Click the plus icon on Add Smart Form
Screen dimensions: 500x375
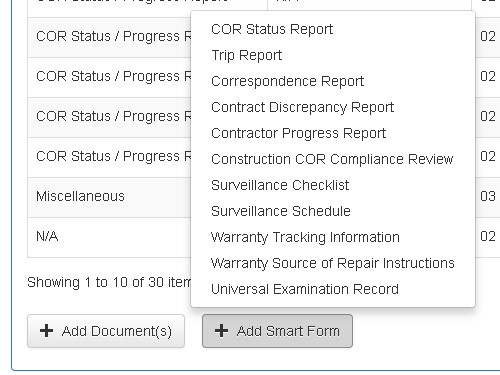[x=221, y=331]
